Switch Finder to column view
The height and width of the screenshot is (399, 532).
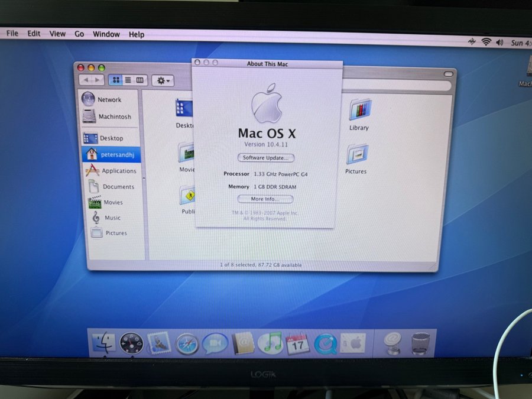click(x=140, y=80)
